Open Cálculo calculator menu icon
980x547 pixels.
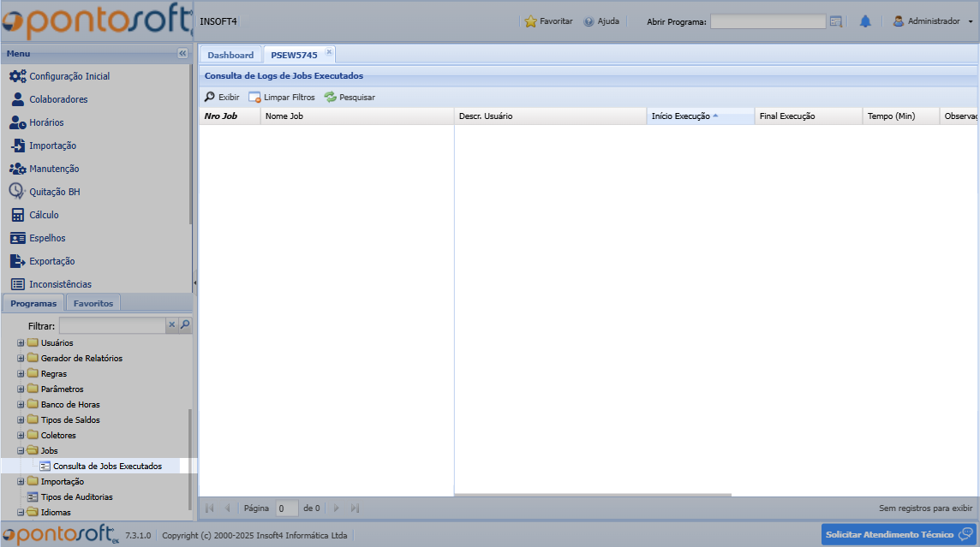tap(17, 215)
